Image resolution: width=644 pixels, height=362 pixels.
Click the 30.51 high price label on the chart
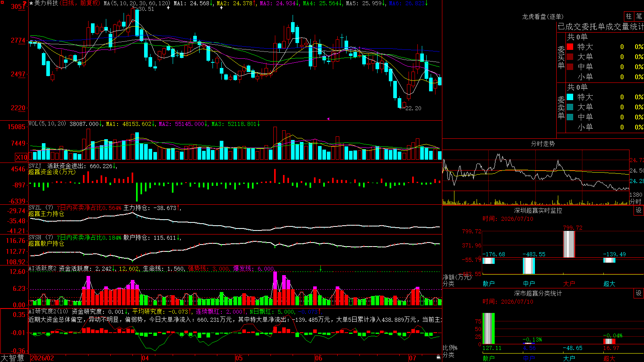point(146,9)
